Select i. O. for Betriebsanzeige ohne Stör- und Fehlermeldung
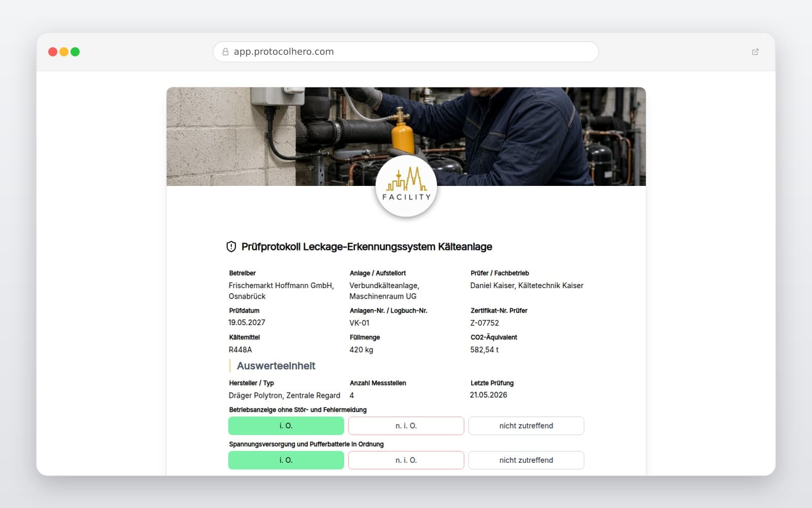The width and height of the screenshot is (812, 508). (x=286, y=426)
